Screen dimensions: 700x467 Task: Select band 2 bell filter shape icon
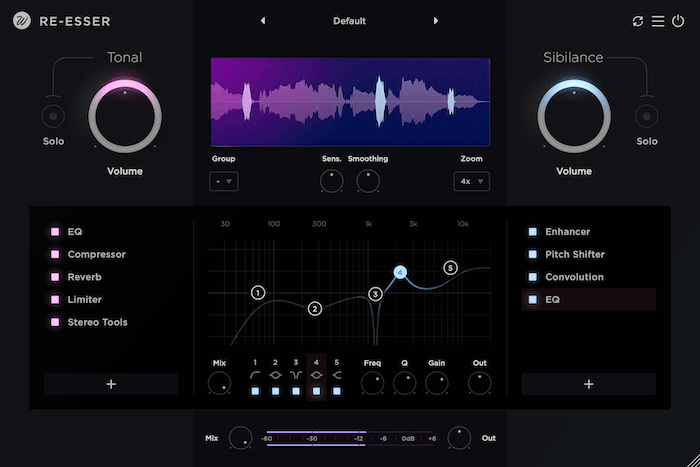click(275, 375)
